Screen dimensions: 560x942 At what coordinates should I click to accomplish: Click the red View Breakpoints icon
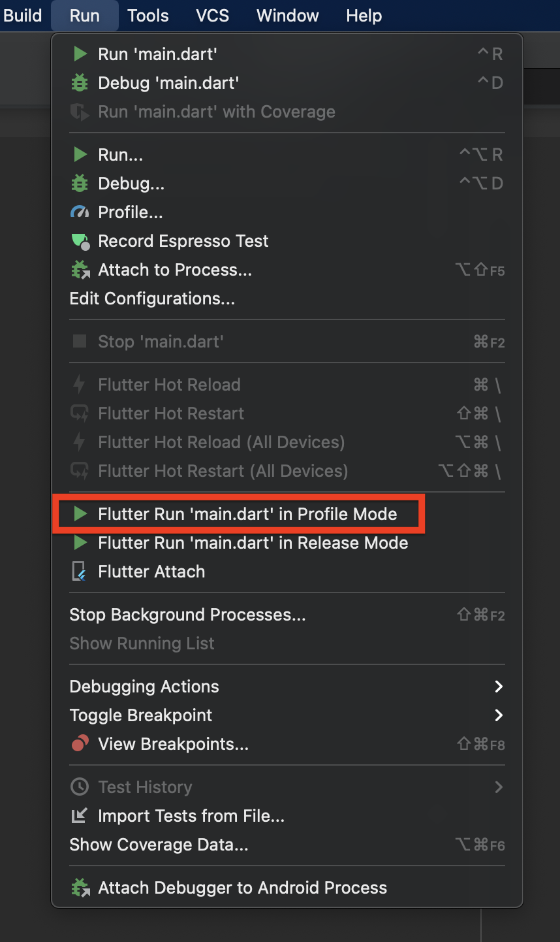click(x=80, y=743)
